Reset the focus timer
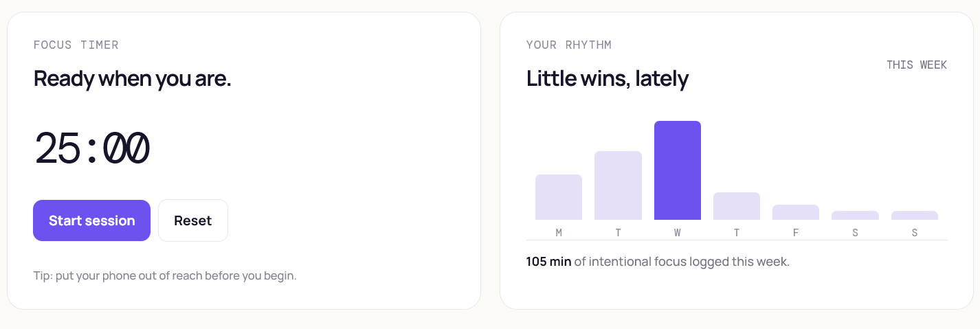Screen dimensions: 980x329 193,220
